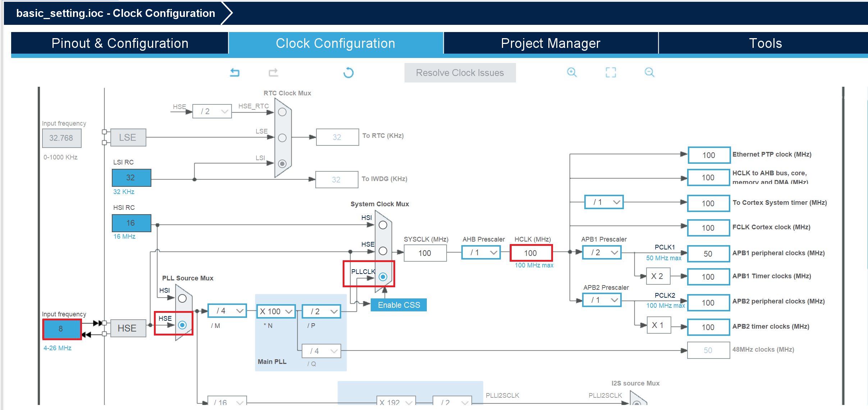The height and width of the screenshot is (410, 868).
Task: Click the zoom out magnifier icon
Action: point(649,72)
